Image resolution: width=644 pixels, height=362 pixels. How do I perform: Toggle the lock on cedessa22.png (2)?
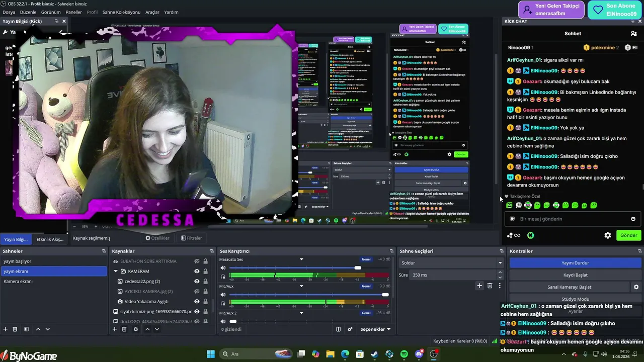205,282
